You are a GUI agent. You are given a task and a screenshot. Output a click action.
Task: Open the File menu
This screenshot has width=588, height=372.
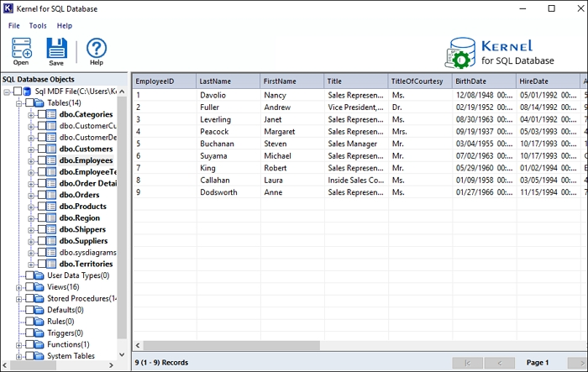tap(14, 26)
